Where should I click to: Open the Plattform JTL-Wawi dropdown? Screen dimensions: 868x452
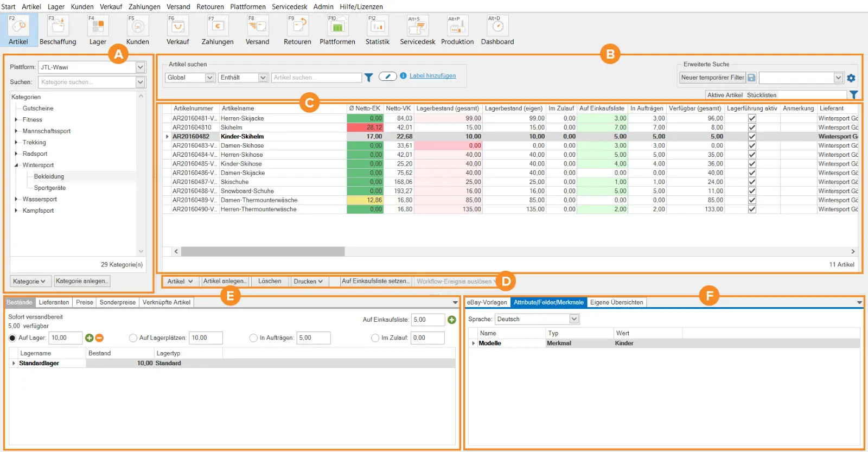140,67
